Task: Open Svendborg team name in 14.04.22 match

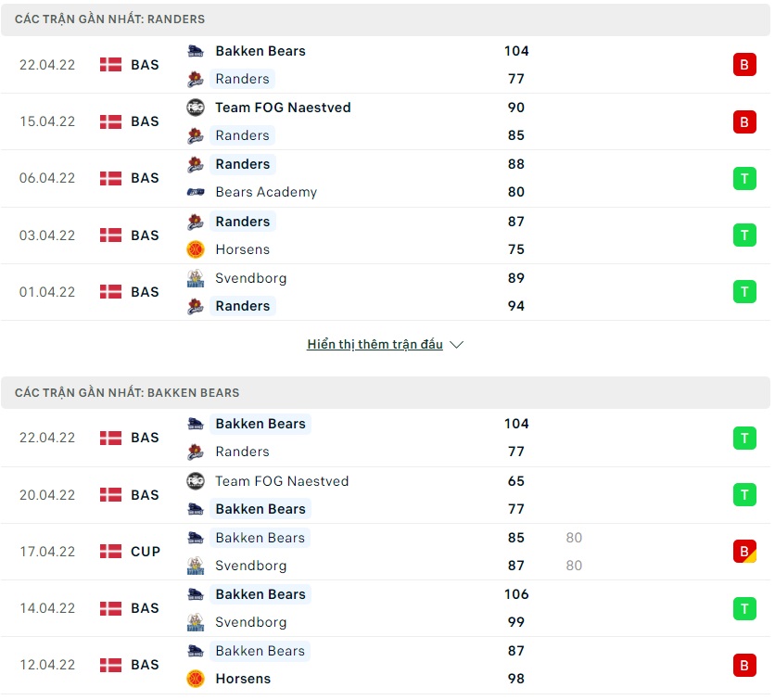Action: click(250, 622)
